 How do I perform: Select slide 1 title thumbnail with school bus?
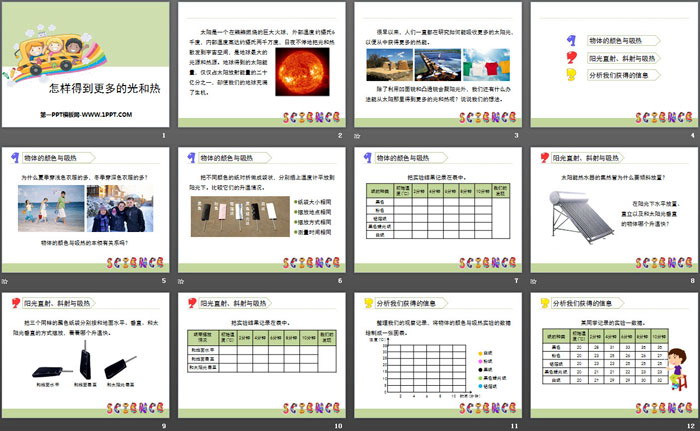click(x=86, y=71)
